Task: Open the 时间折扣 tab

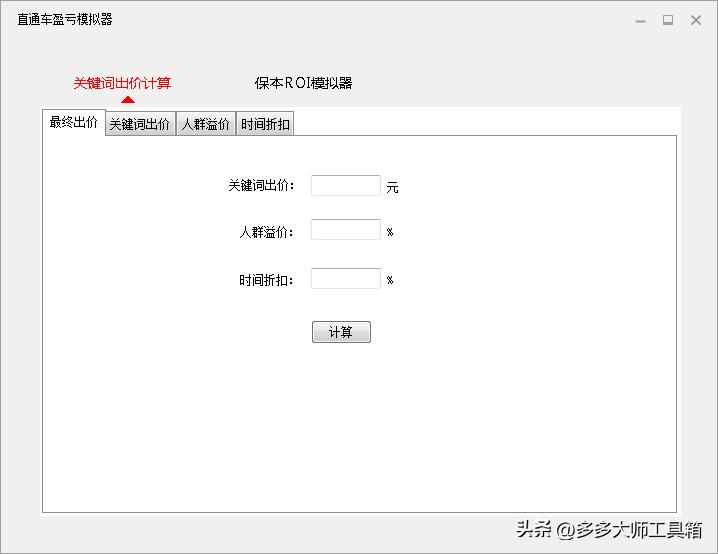Action: [265, 124]
